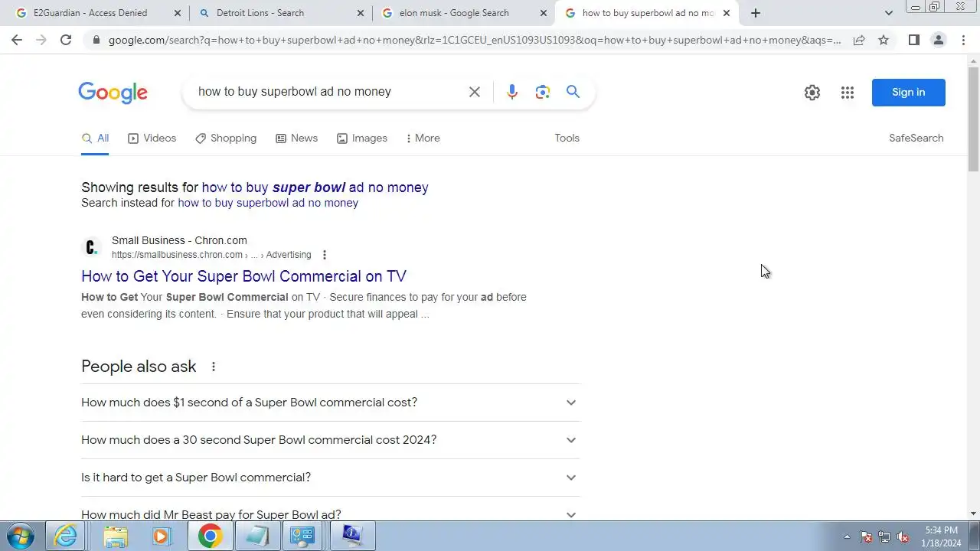Expand '$1 second of a Super Bowl commercial cost' question
This screenshot has height=551, width=980.
pyautogui.click(x=331, y=403)
